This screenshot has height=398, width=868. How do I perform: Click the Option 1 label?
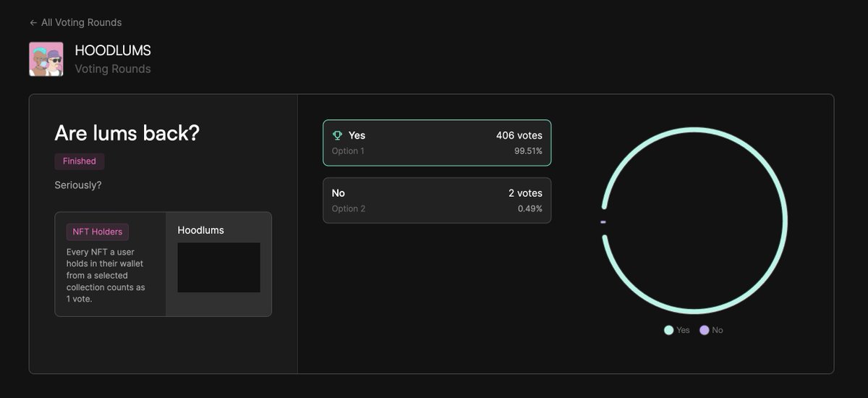click(x=349, y=151)
